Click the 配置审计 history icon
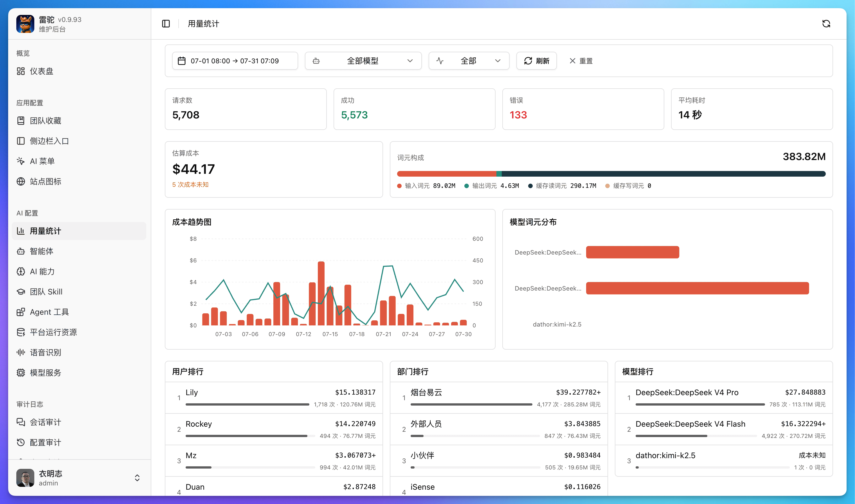 [21, 442]
